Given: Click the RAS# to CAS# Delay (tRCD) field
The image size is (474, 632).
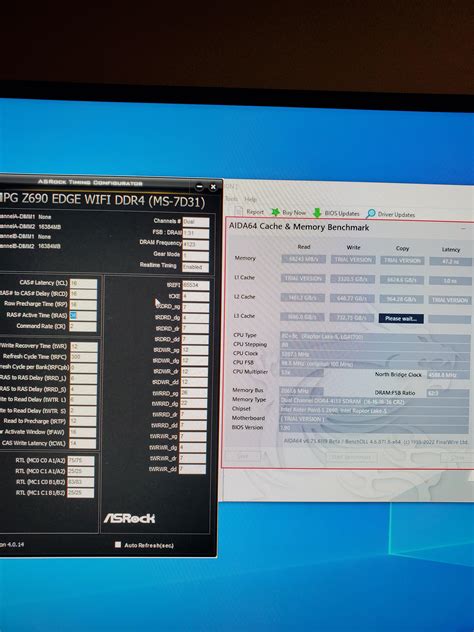Looking at the screenshot, I should (83, 294).
